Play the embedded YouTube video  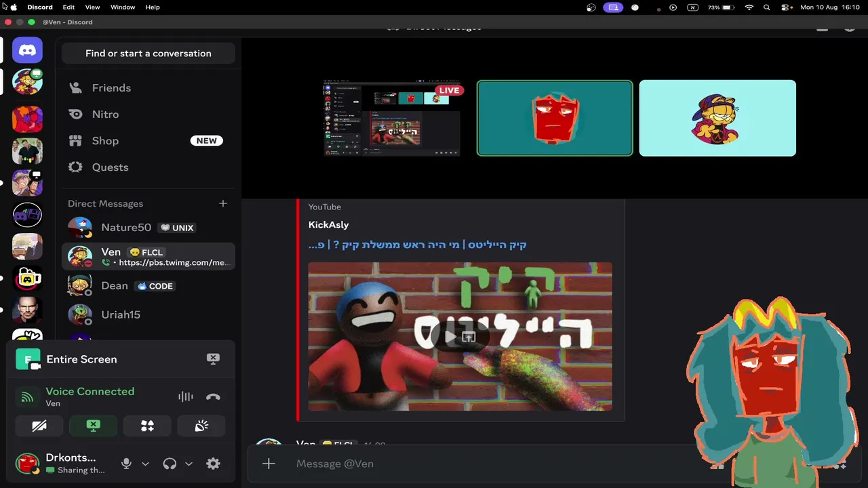pyautogui.click(x=451, y=337)
